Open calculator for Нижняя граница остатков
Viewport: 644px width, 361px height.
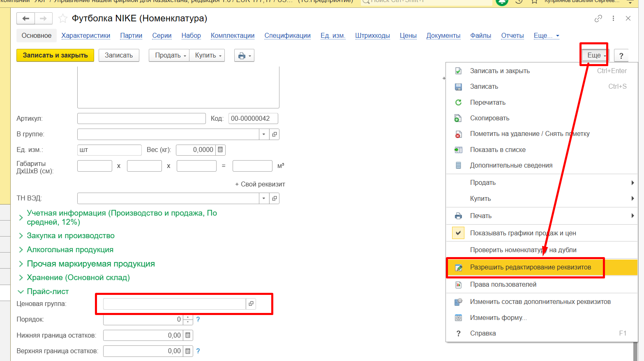[188, 336]
